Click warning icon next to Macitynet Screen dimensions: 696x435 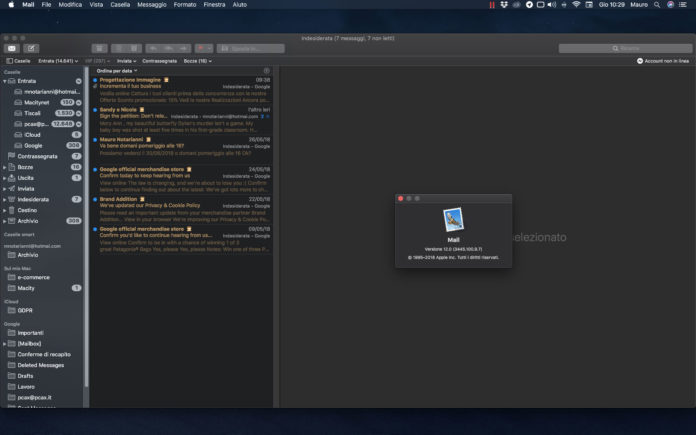pyautogui.click(x=79, y=103)
